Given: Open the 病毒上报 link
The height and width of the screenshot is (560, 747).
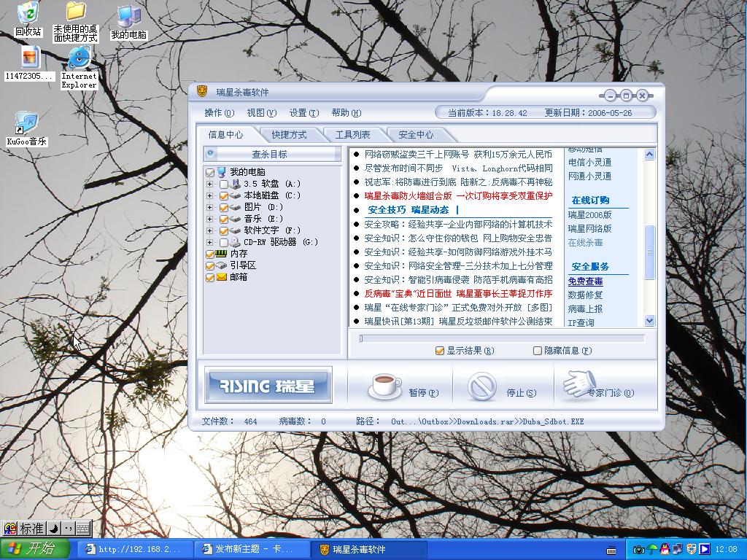Looking at the screenshot, I should coord(585,309).
